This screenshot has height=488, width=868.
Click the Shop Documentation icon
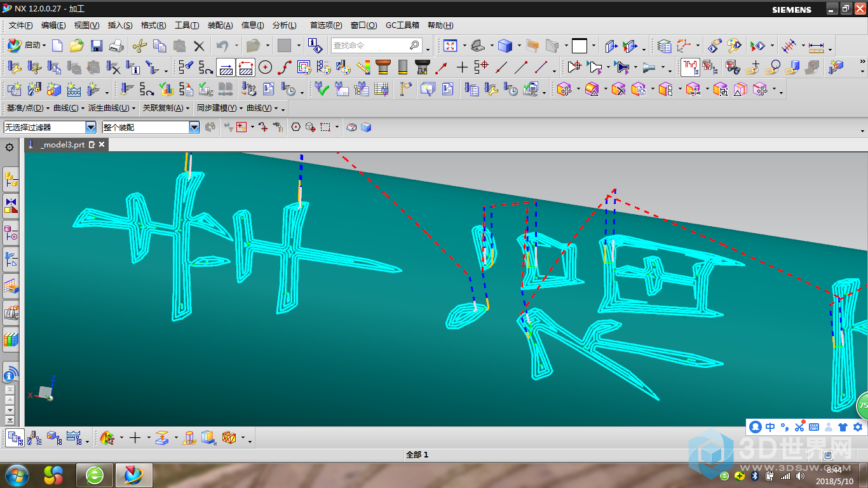point(268,89)
